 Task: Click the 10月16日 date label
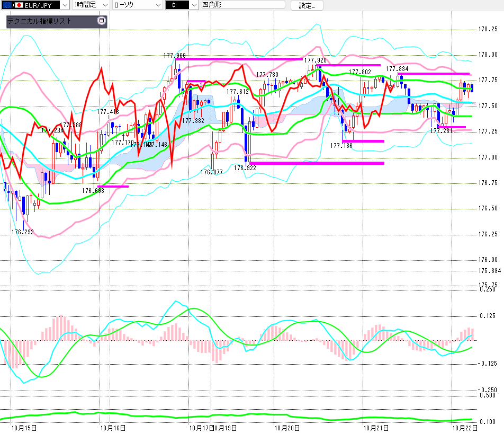tap(113, 428)
